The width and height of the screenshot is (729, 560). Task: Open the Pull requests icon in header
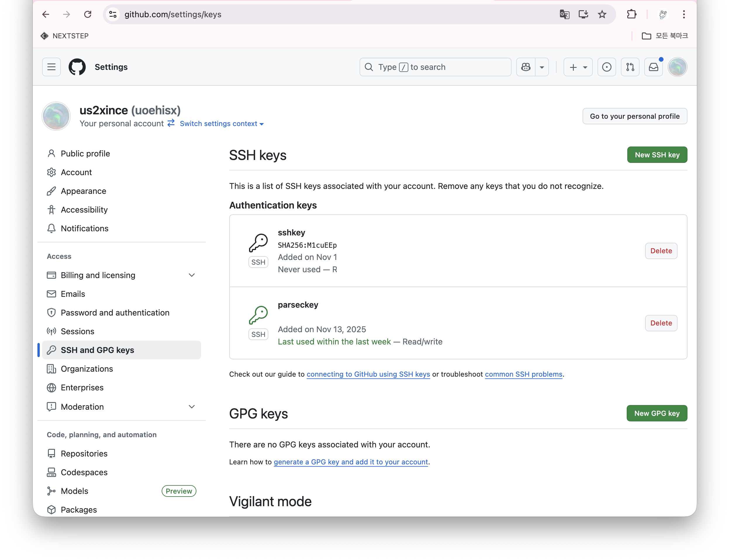point(630,67)
